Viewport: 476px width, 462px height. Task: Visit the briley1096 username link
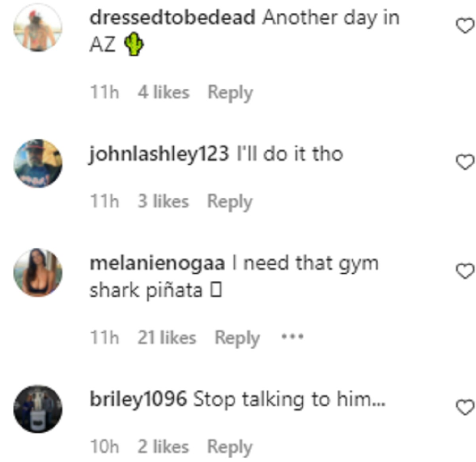pos(138,399)
